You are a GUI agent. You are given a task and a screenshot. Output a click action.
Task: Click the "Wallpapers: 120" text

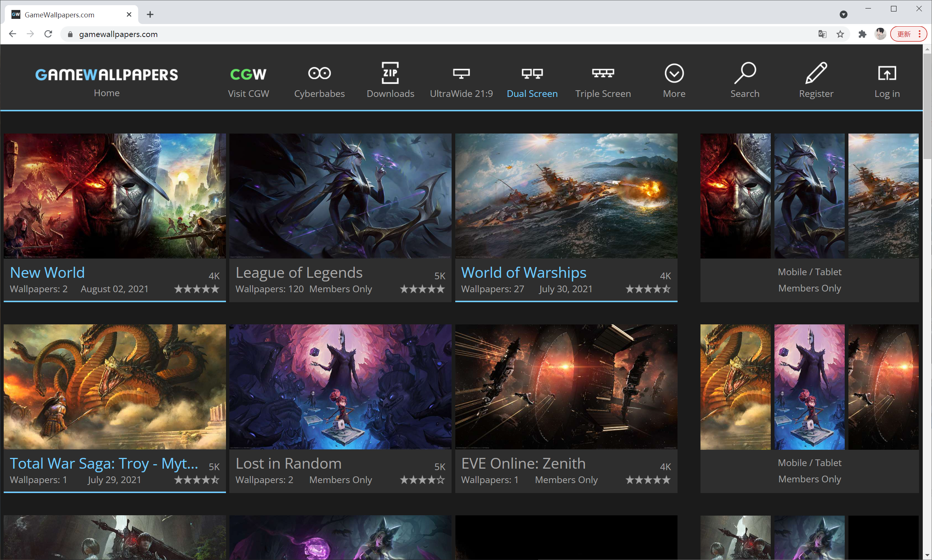point(269,289)
